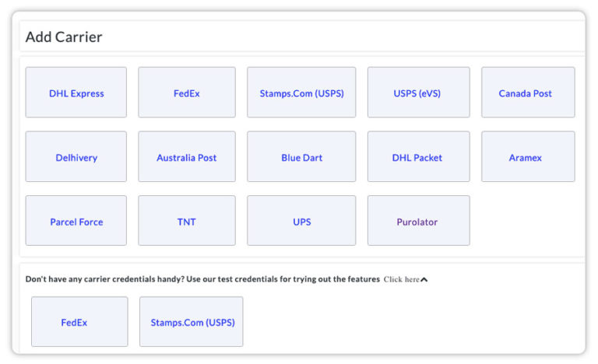This screenshot has width=598, height=364.
Task: Click the Blue Dart carrier tile
Action: tap(301, 157)
